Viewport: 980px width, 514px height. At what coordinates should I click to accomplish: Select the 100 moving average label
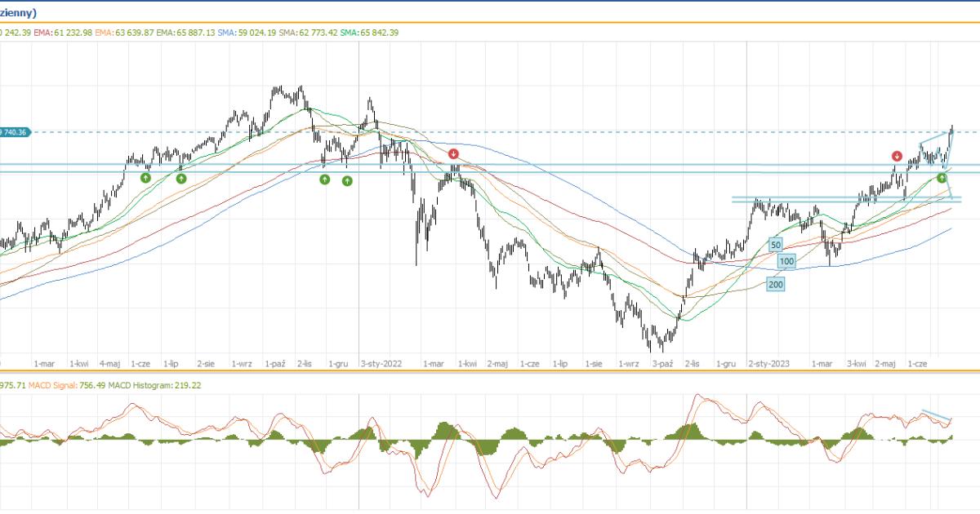(x=786, y=261)
